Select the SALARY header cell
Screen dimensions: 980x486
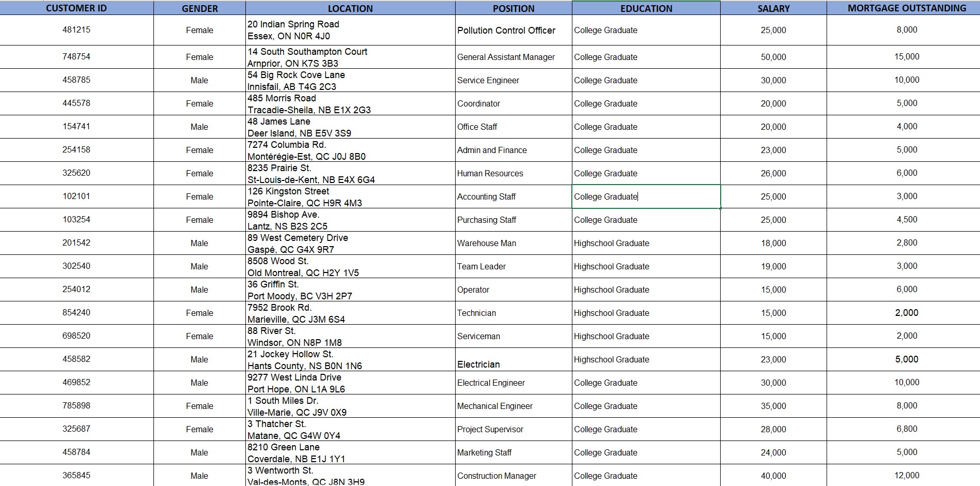coord(773,8)
